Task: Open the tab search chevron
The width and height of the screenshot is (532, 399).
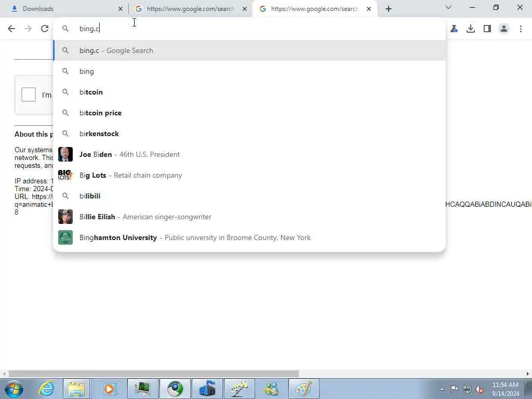Action: coord(448,7)
